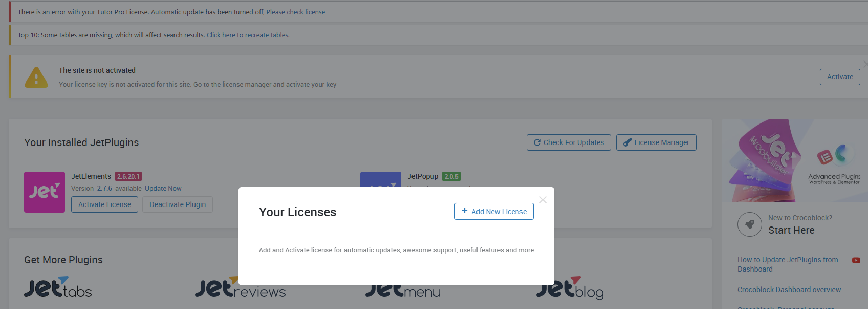Click Your Installed JetPlugins heading
Screen dimensions: 868x309
click(81, 142)
